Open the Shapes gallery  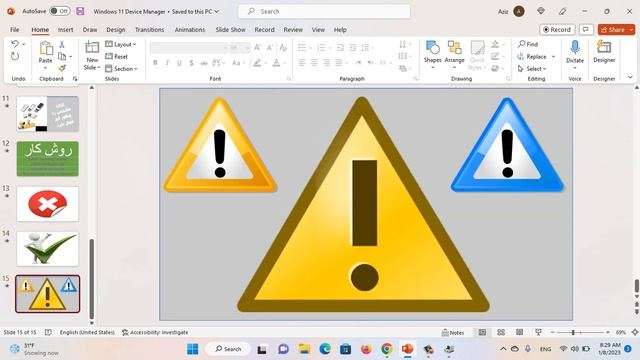point(433,55)
